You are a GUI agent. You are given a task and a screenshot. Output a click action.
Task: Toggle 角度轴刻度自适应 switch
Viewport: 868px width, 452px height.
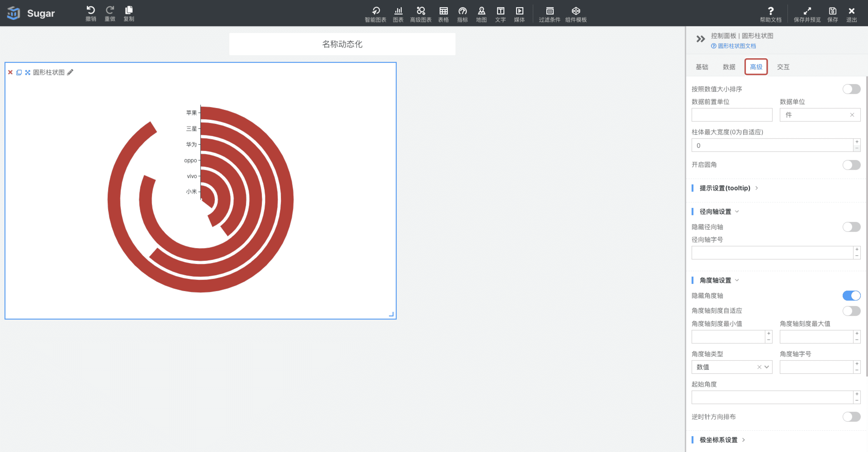pyautogui.click(x=851, y=311)
